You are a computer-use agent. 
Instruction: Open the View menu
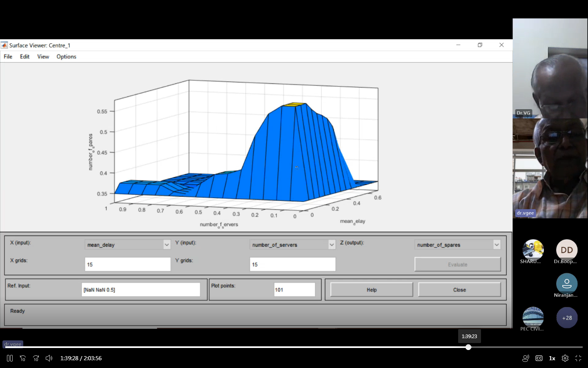pos(43,57)
